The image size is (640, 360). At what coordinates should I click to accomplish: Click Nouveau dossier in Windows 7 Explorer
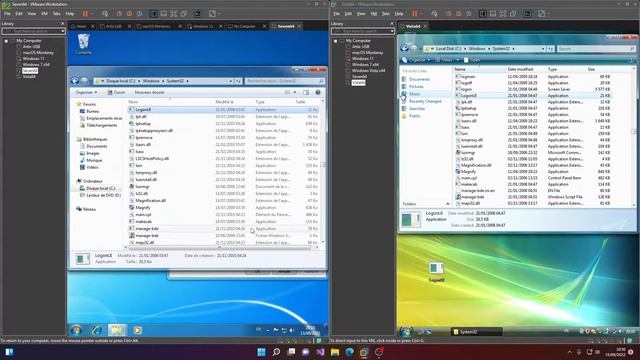149,92
